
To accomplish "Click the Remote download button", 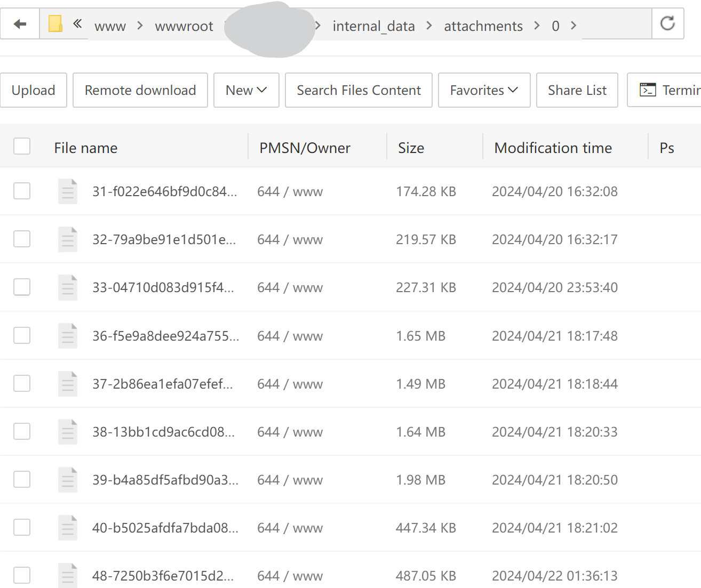I will click(x=140, y=90).
